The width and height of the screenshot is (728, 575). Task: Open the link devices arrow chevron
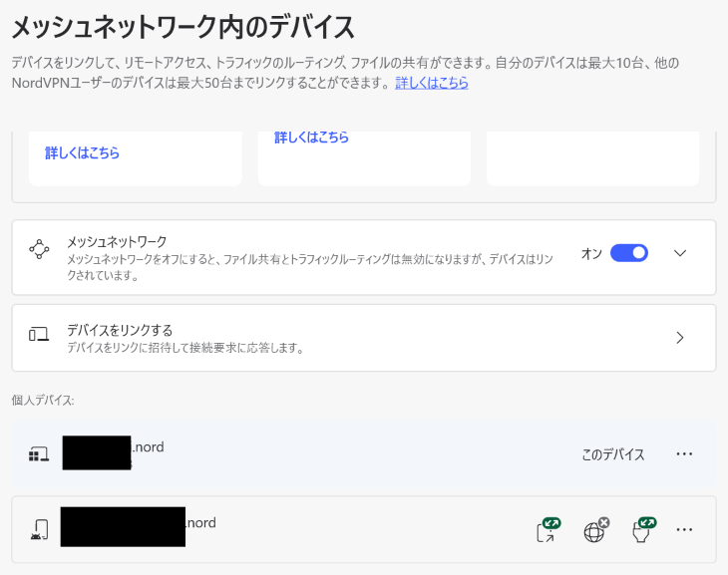(x=680, y=338)
